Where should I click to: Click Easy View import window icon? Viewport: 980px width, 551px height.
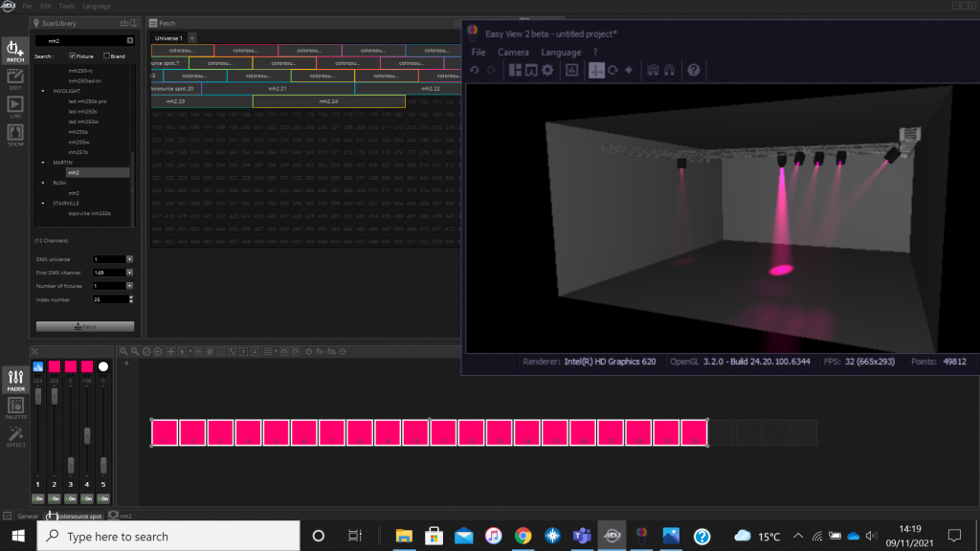pos(531,70)
